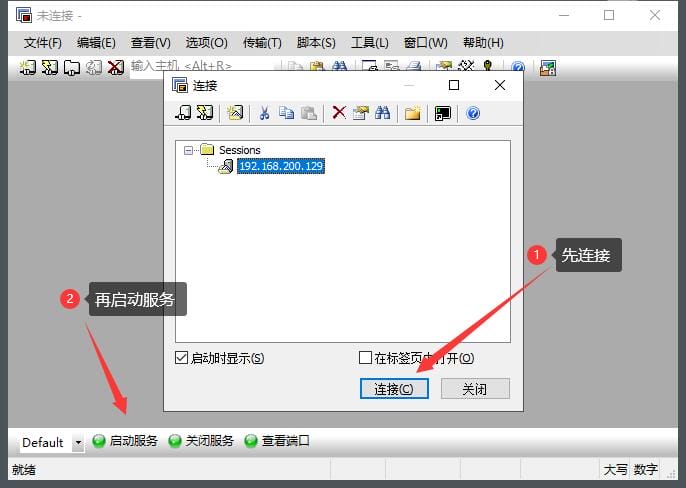Click the red X Delete session icon
Image resolution: width=686 pixels, height=488 pixels.
point(339,113)
